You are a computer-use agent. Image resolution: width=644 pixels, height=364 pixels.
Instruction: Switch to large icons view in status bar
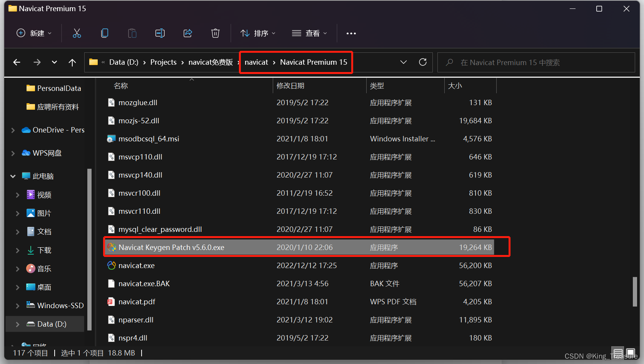pyautogui.click(x=631, y=353)
